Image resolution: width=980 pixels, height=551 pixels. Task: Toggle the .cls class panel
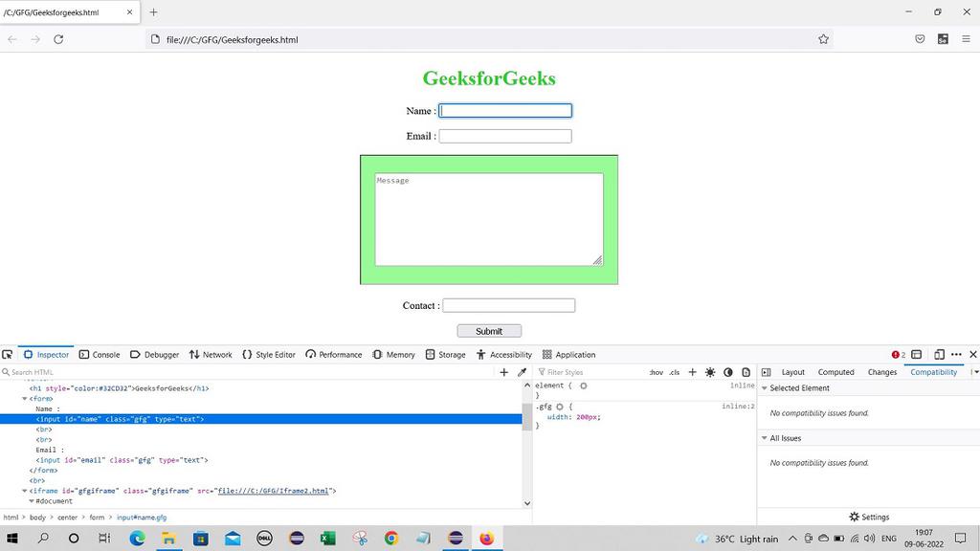675,372
